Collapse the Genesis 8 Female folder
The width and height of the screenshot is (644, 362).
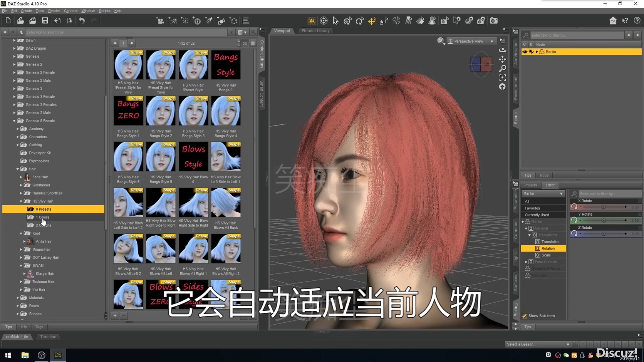(x=14, y=121)
